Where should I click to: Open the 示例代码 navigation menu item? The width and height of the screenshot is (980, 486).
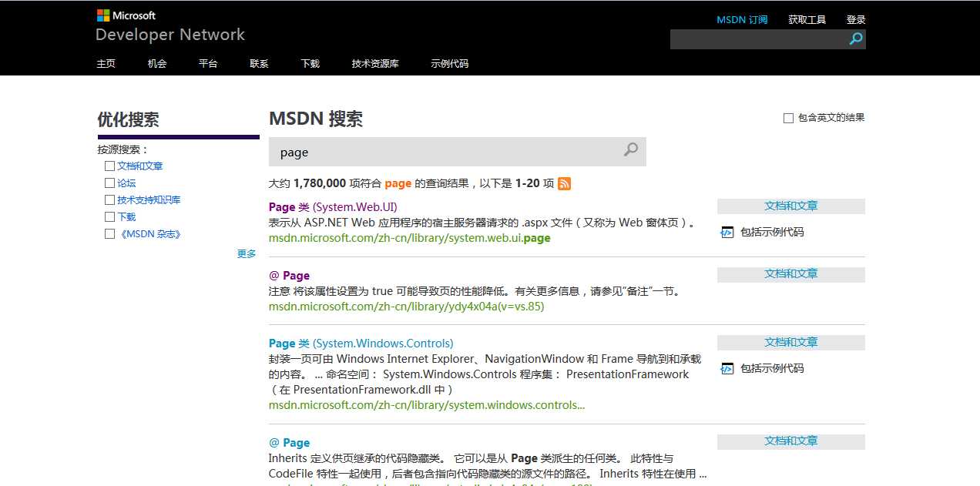[450, 64]
